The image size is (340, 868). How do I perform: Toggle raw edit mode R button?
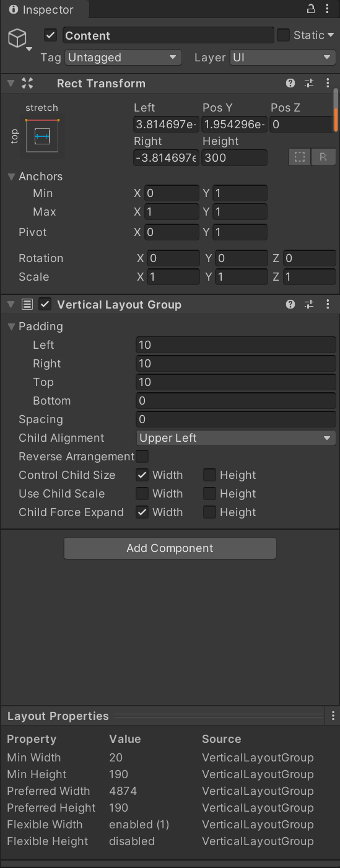tap(323, 157)
